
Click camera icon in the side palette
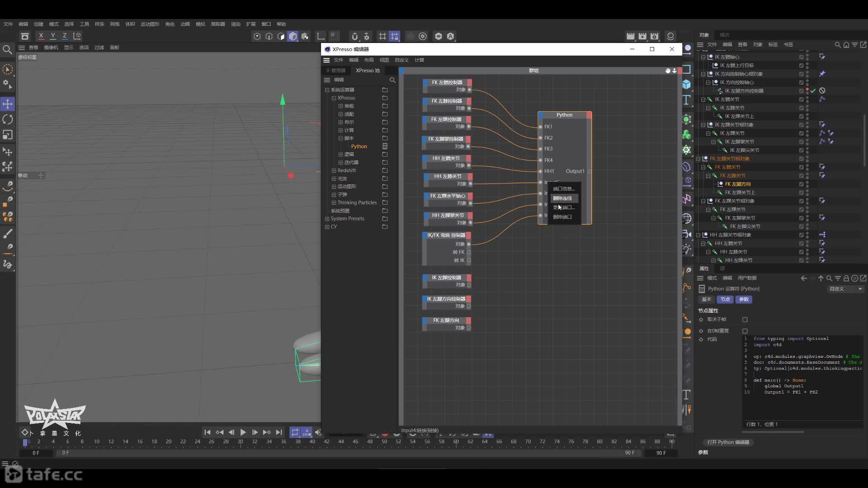pyautogui.click(x=687, y=234)
